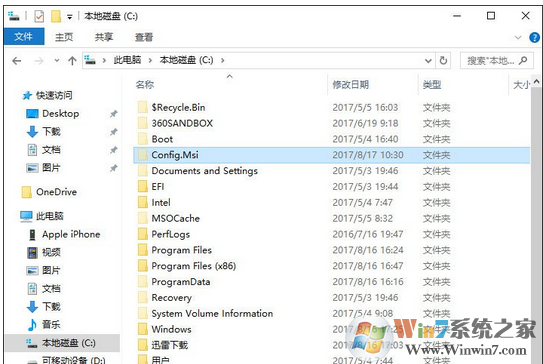This screenshot has width=543, height=364.
Task: Switch to the 查看 ribbon tab
Action: (x=144, y=37)
